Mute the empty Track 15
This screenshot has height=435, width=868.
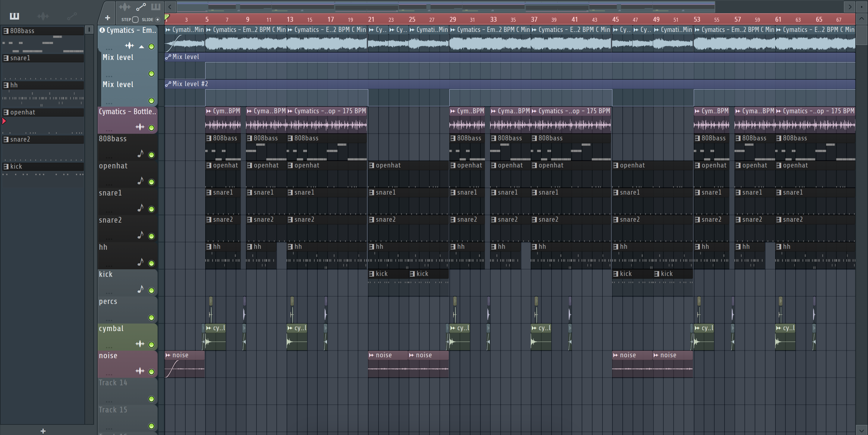tap(152, 426)
